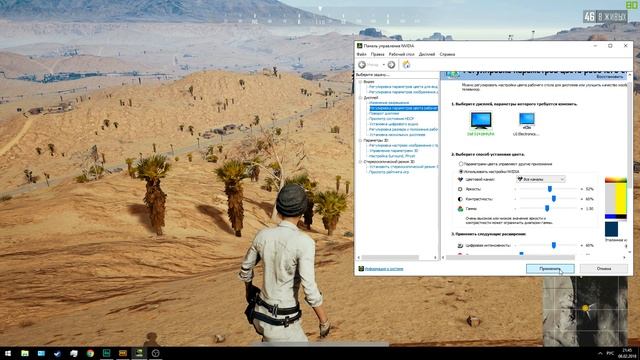640x360 pixels.
Task: Open the Home icon in NVIDIA toolbar
Action: (x=406, y=64)
